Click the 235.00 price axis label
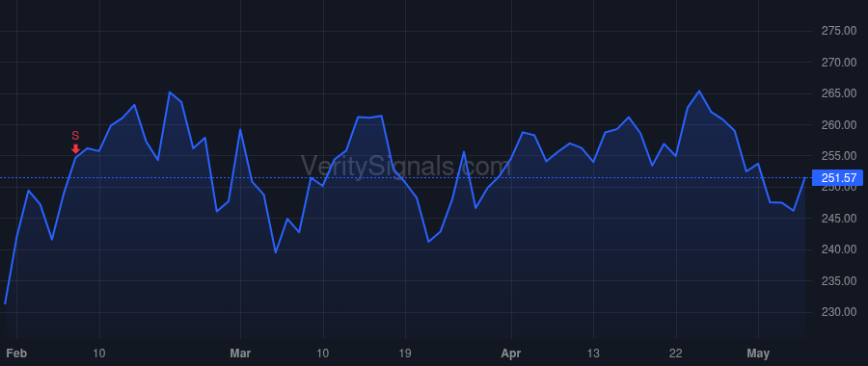Viewport: 868px width, 366px height. 839,281
